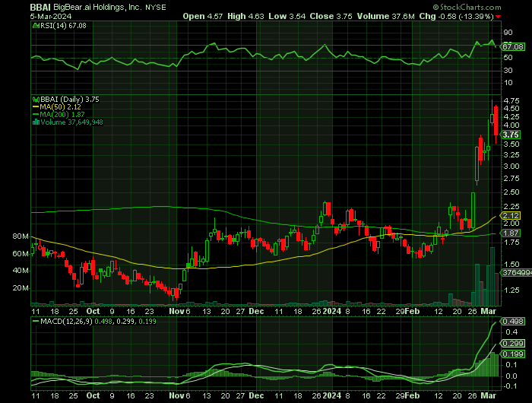Click the 2.50 price axis label
Screen dimensions: 532x403
click(x=511, y=192)
